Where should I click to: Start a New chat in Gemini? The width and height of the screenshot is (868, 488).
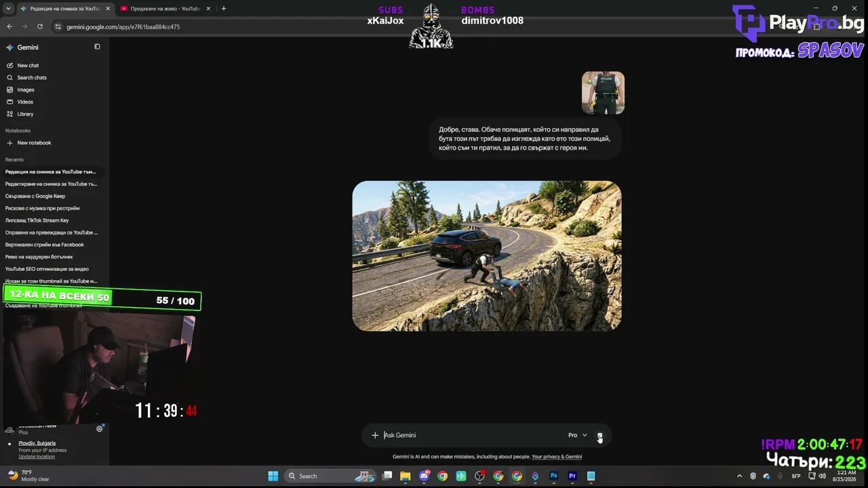tap(28, 66)
